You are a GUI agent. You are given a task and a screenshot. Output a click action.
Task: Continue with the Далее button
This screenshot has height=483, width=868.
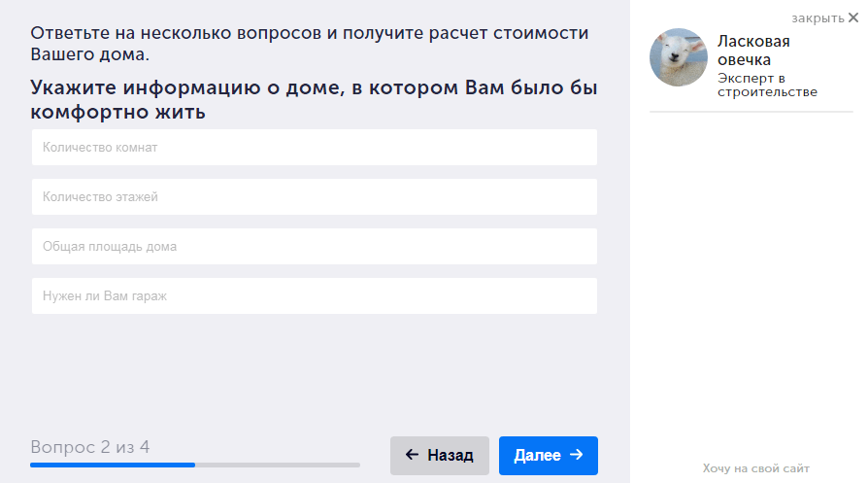548,456
